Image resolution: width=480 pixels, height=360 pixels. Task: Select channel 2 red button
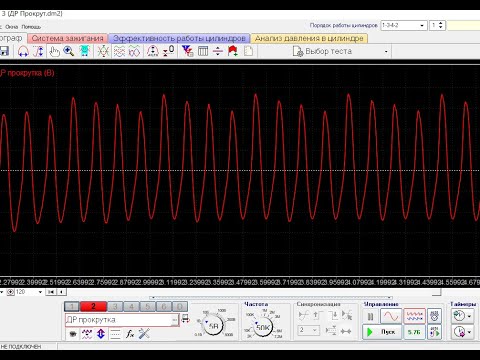coord(93,306)
